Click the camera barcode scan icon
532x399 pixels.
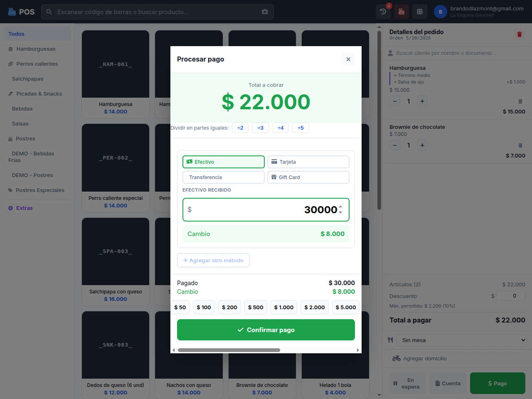(265, 12)
